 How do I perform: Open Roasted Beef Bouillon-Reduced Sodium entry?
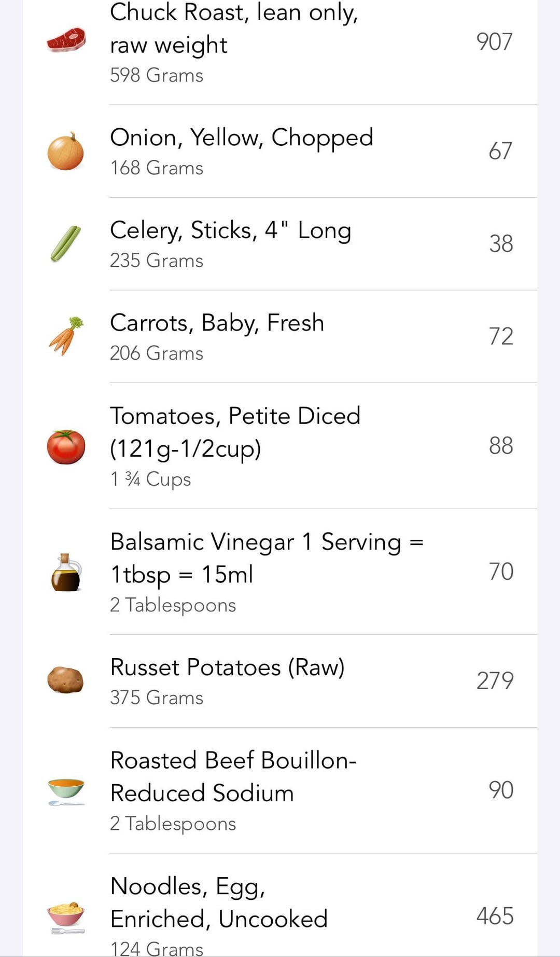click(280, 790)
